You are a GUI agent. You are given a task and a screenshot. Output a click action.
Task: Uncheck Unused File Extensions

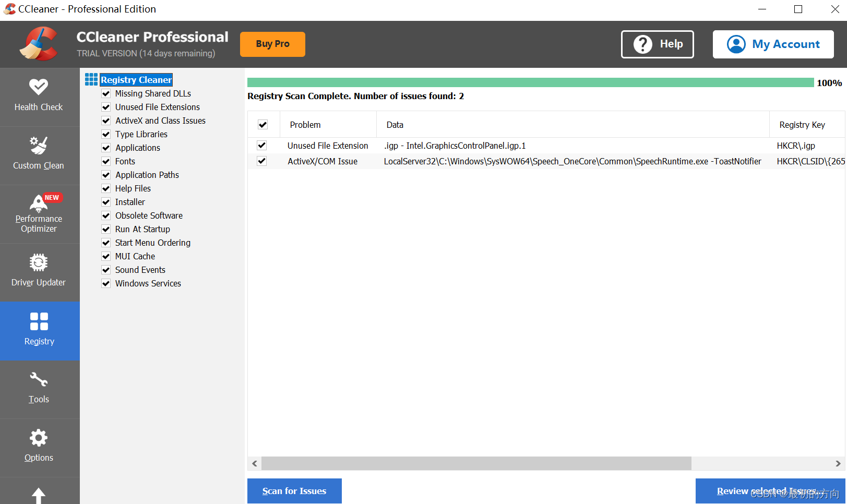106,107
